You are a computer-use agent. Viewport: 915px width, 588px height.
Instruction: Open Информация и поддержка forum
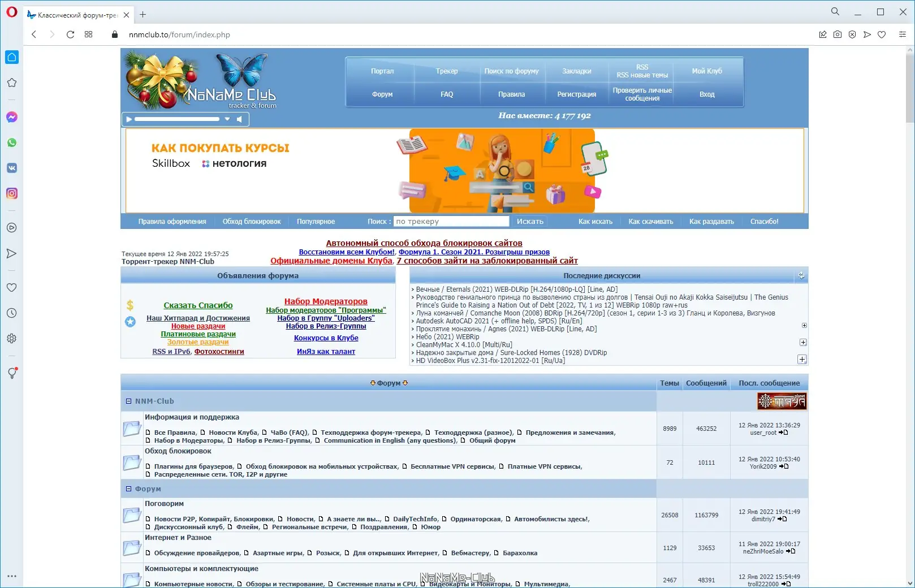point(192,417)
